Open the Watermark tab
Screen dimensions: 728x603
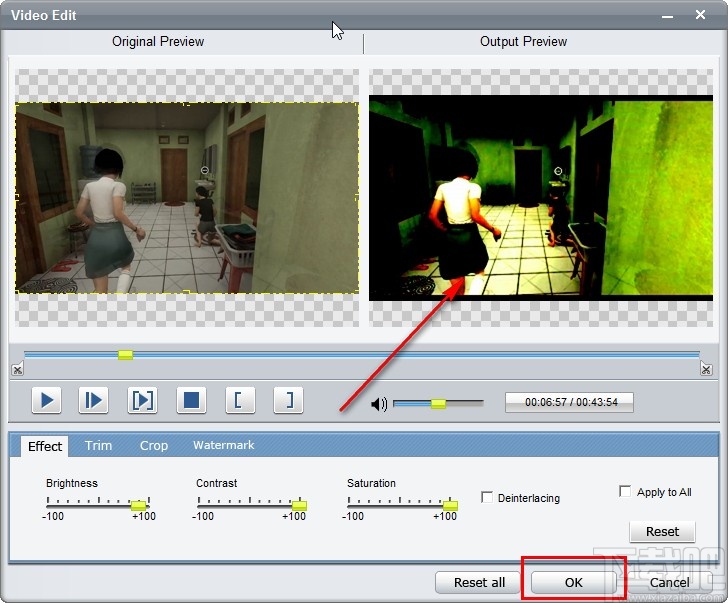coord(224,445)
